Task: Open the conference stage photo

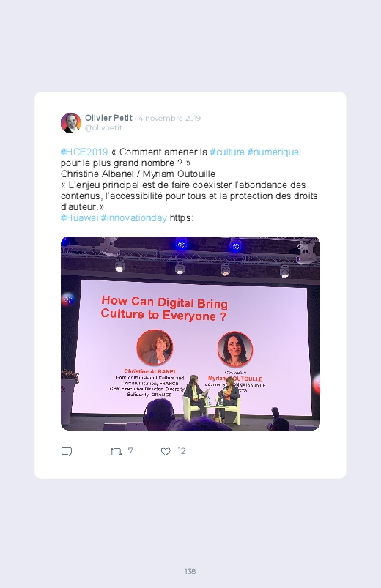Action: [x=190, y=333]
